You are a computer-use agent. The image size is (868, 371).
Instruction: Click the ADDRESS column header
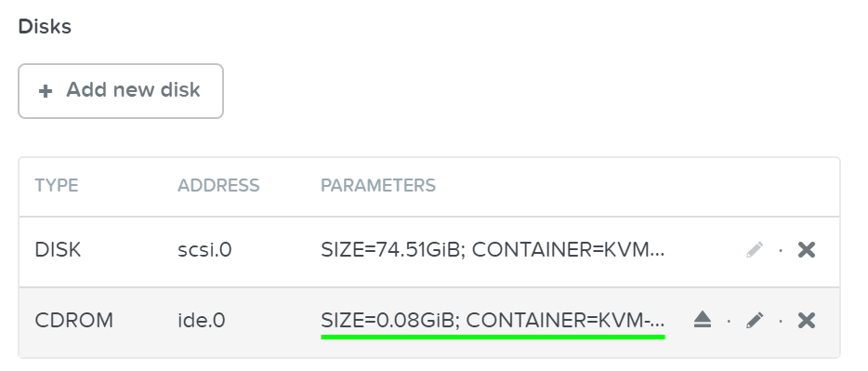218,186
